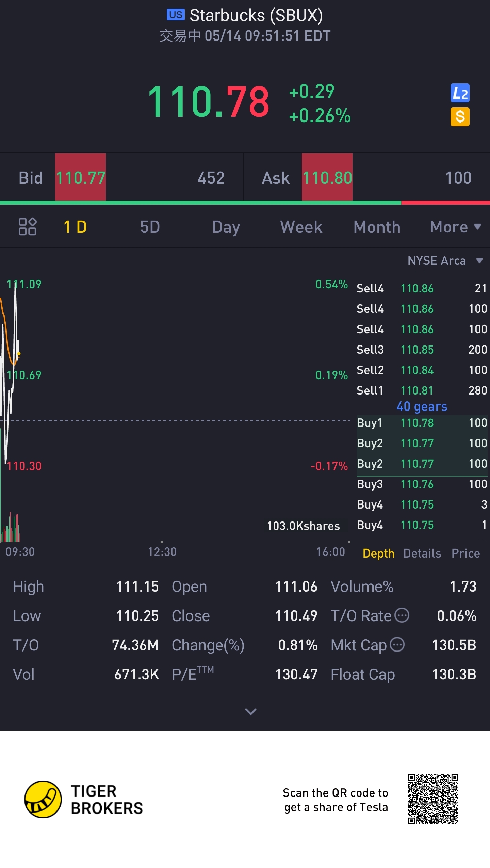Open the chart layout grid icon
The width and height of the screenshot is (490, 868).
(27, 227)
